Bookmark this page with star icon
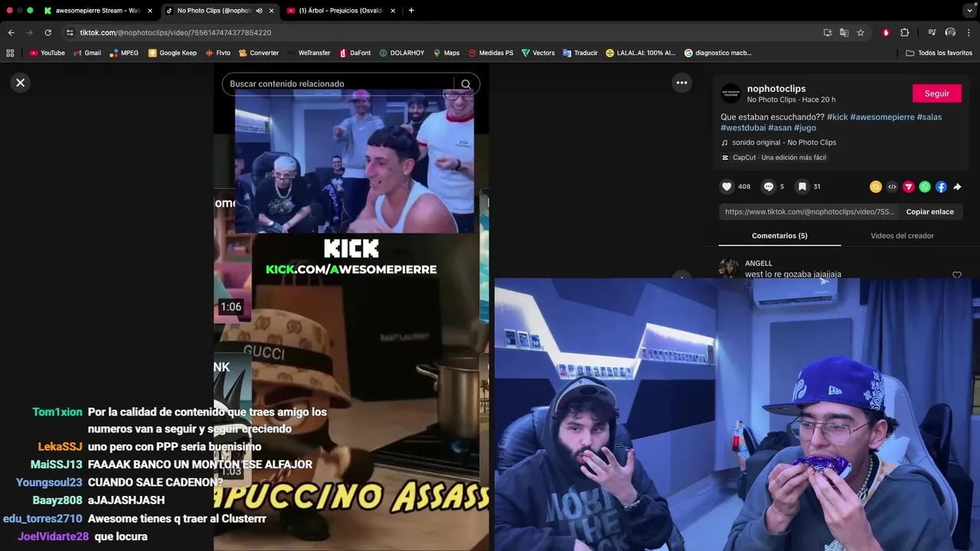The height and width of the screenshot is (551, 980). pos(861,33)
